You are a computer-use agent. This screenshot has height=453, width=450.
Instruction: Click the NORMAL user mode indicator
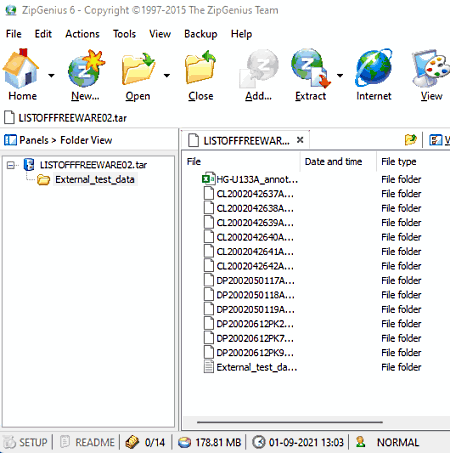[x=398, y=442]
